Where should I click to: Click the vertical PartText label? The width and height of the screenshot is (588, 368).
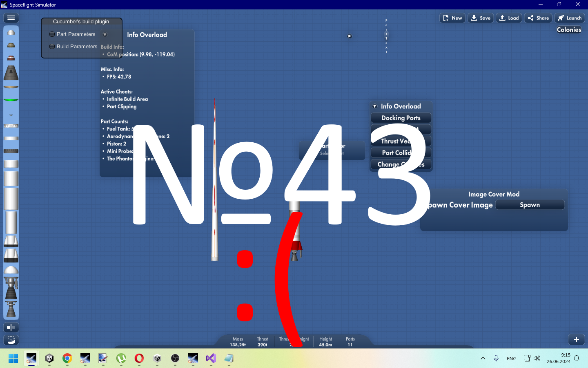[x=386, y=36]
